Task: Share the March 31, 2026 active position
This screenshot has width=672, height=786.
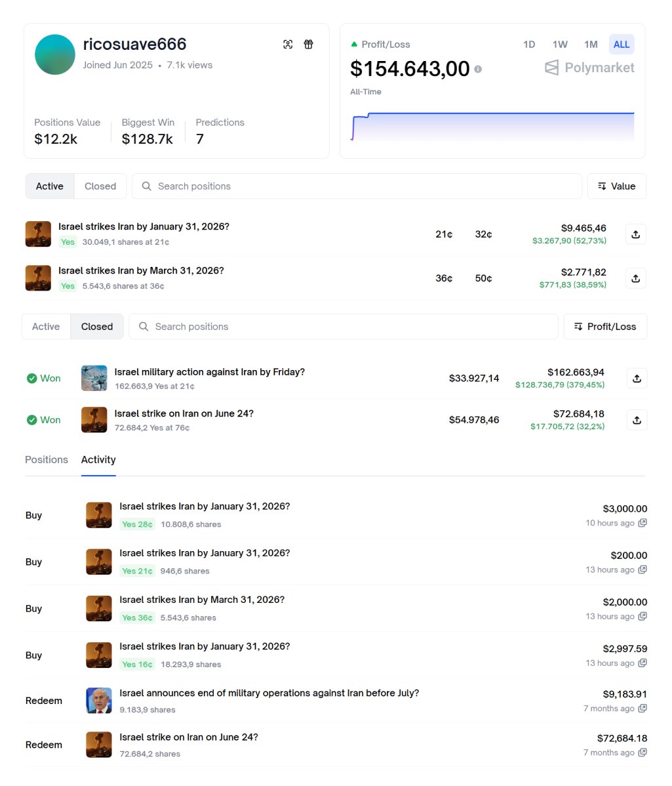Action: (x=635, y=278)
